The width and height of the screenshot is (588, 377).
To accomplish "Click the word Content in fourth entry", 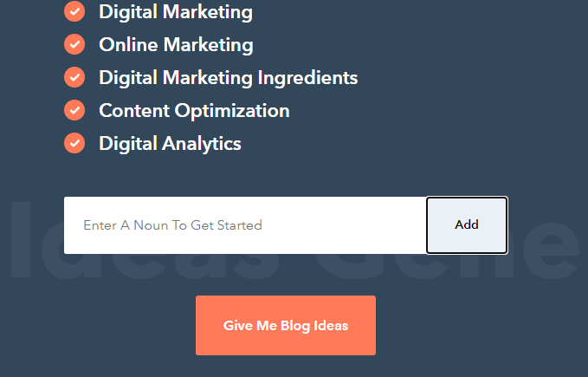I will click(134, 111).
